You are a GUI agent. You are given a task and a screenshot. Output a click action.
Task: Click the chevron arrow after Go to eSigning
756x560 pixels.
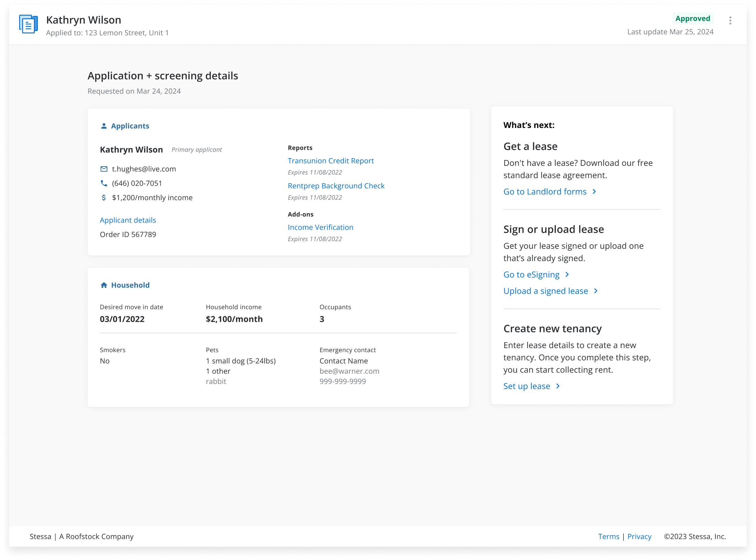[567, 275]
